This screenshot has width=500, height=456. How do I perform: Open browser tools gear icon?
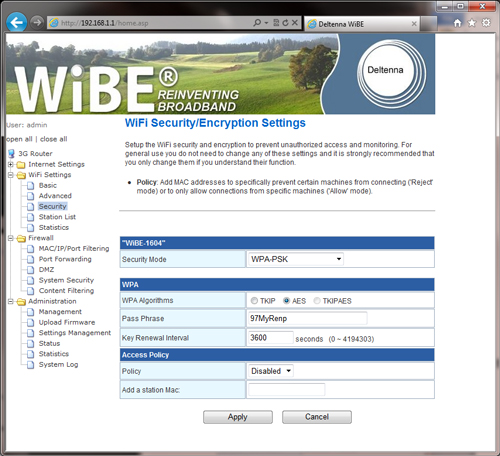(x=486, y=23)
